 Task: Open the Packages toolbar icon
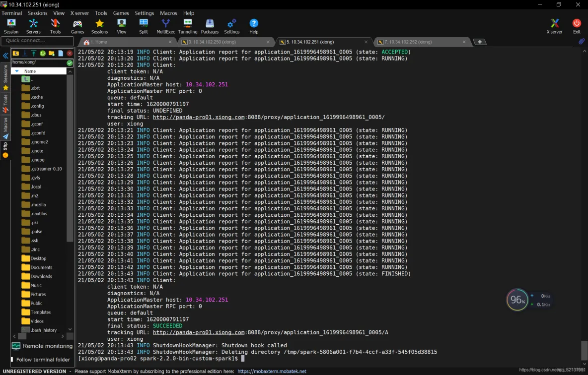point(210,26)
